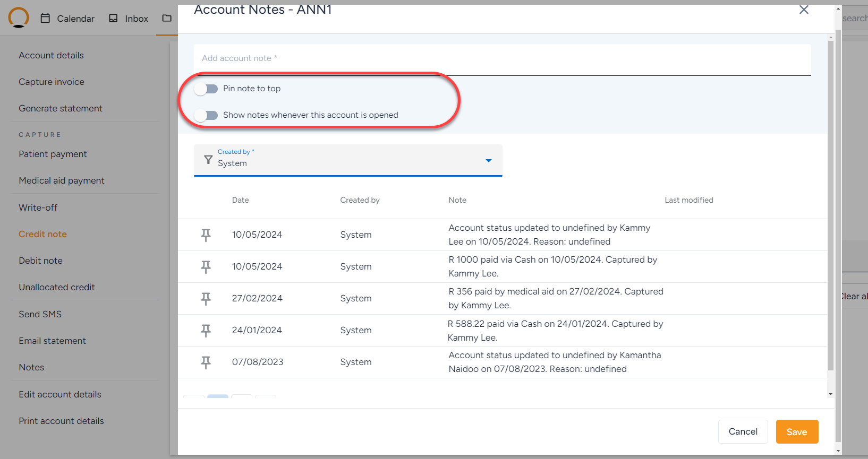
Task: Open Patient payment from the sidebar
Action: tap(53, 154)
